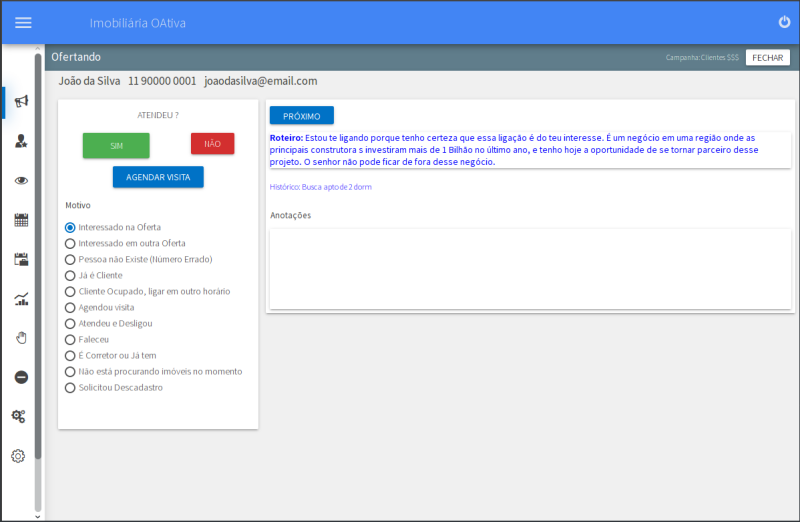The height and width of the screenshot is (522, 800).
Task: Open the double gears sidebar icon
Action: [x=18, y=416]
